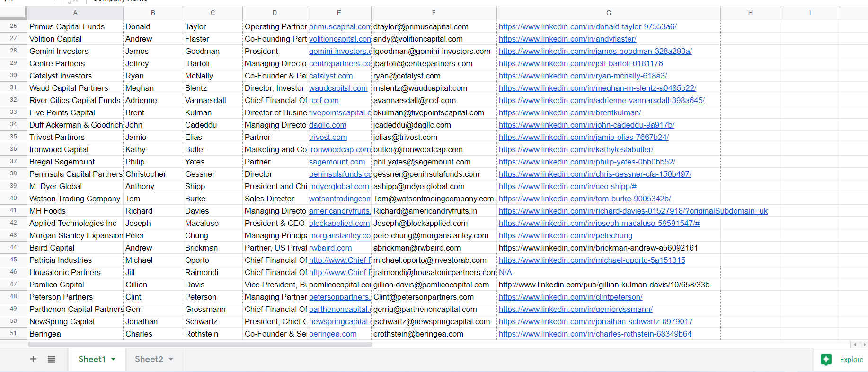Select the Sheet1 tab

(x=91, y=359)
